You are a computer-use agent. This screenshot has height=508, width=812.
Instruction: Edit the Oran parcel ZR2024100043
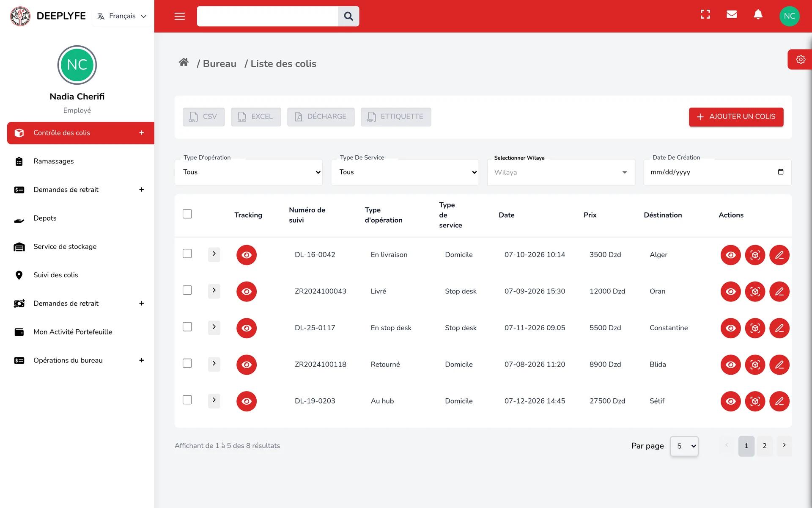pyautogui.click(x=779, y=292)
